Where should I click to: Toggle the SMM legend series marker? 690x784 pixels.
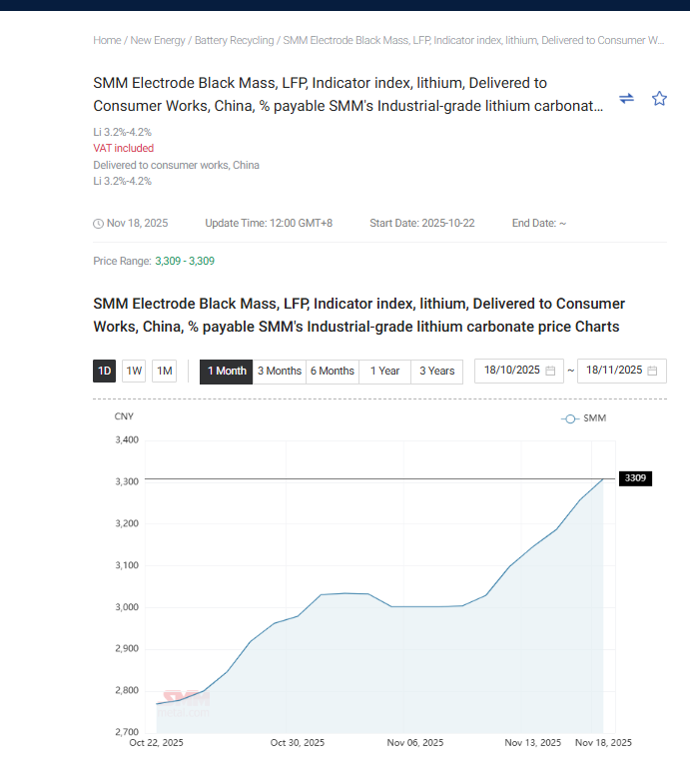click(570, 418)
